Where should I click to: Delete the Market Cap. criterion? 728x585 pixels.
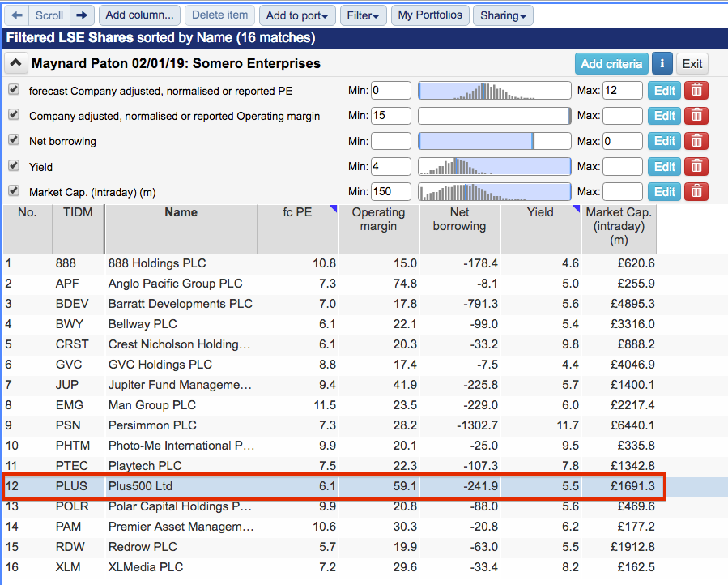(x=696, y=192)
